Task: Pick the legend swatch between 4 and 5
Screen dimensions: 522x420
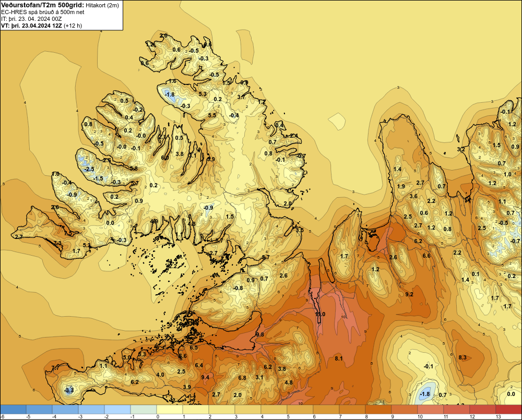Action: coord(274,409)
